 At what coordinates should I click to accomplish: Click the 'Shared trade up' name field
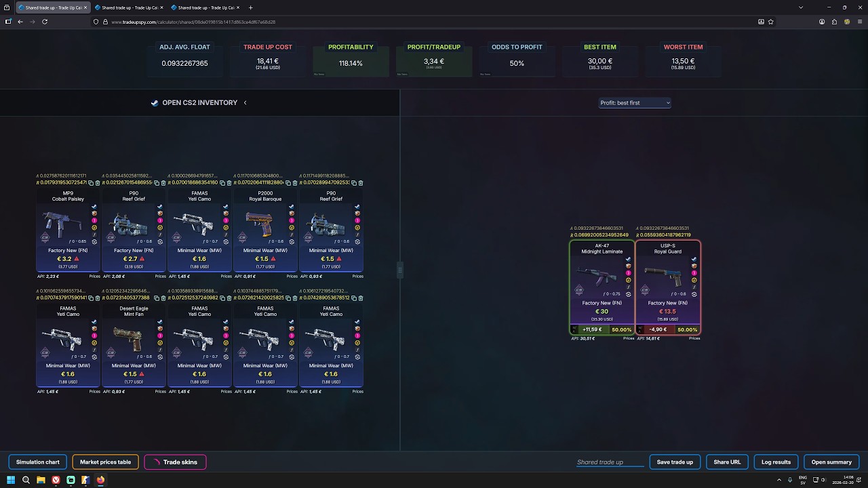(x=610, y=462)
